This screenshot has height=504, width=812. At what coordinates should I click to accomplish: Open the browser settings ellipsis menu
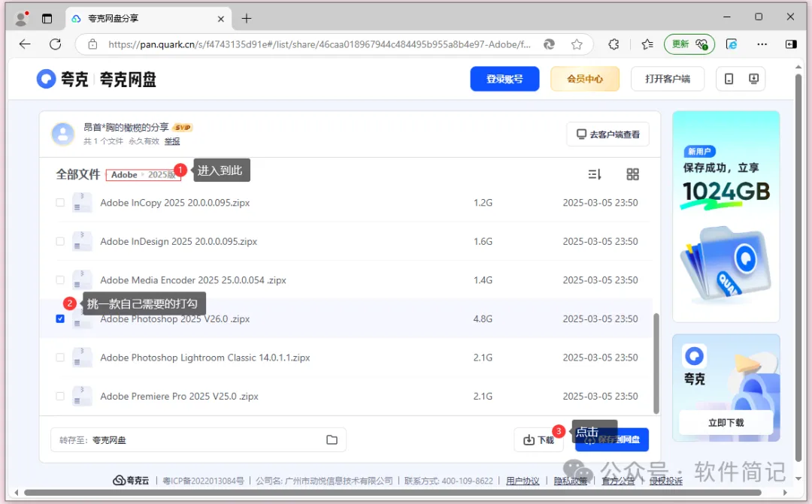click(762, 44)
